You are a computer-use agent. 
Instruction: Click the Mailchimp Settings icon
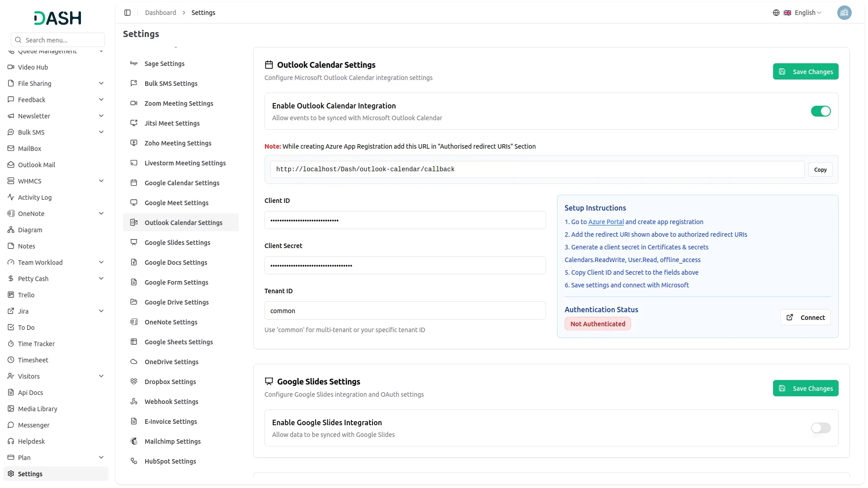134,441
